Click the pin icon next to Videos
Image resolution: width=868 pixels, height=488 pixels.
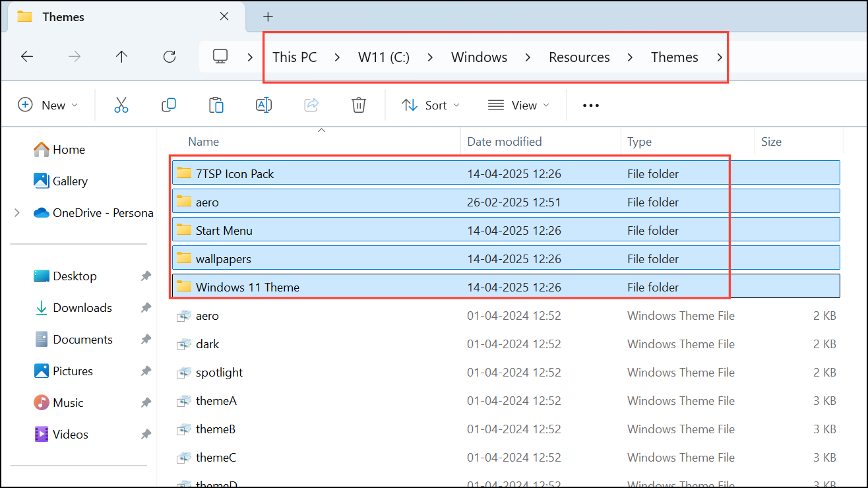point(146,435)
